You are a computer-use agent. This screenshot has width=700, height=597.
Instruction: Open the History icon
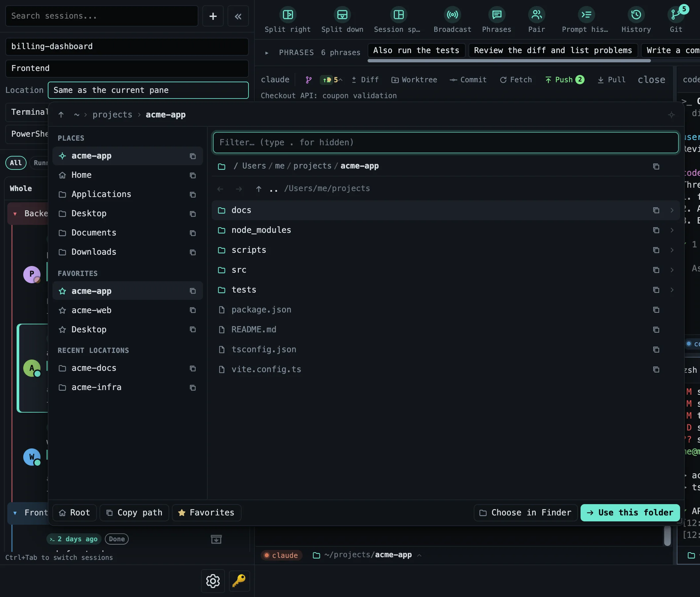coord(636,15)
